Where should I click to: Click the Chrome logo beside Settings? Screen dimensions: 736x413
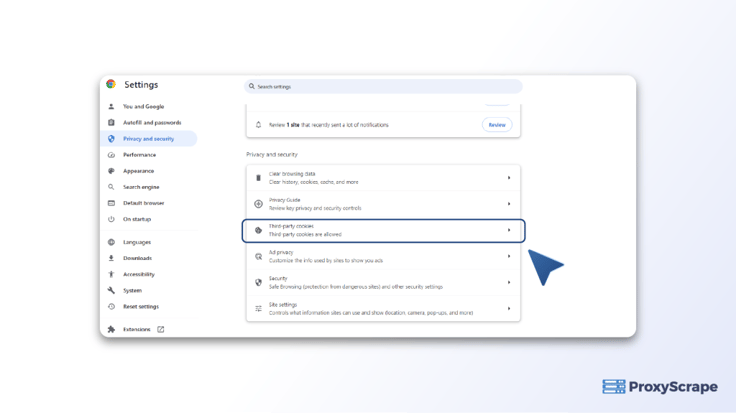point(111,85)
